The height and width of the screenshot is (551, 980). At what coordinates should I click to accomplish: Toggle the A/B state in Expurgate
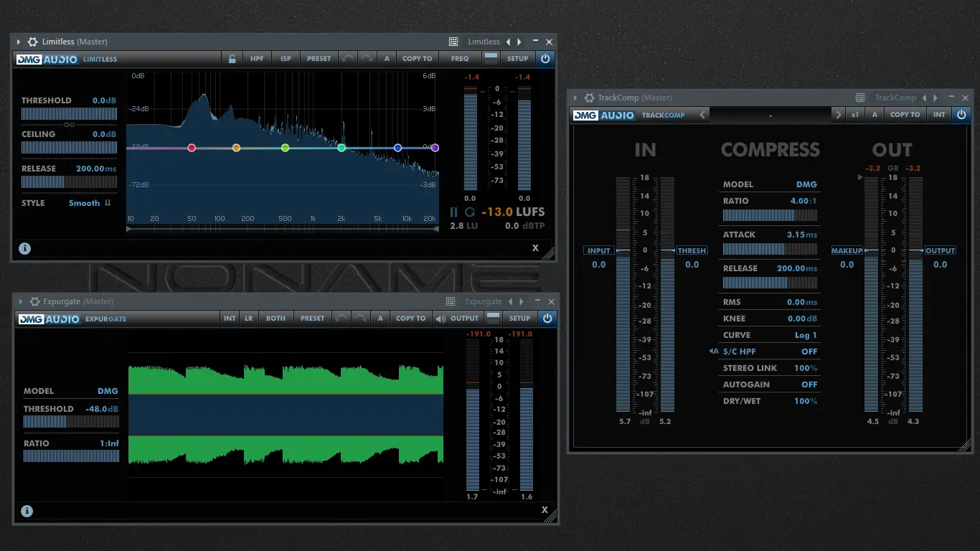click(380, 318)
